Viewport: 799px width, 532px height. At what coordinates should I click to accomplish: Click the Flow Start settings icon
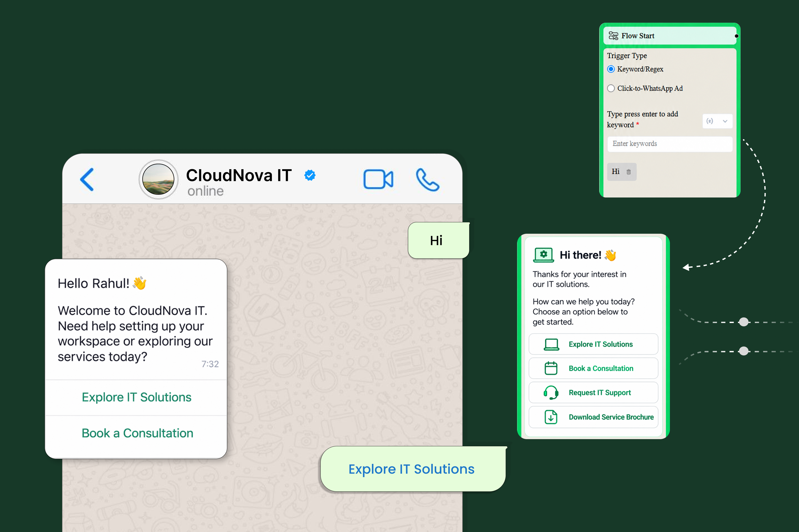[613, 36]
